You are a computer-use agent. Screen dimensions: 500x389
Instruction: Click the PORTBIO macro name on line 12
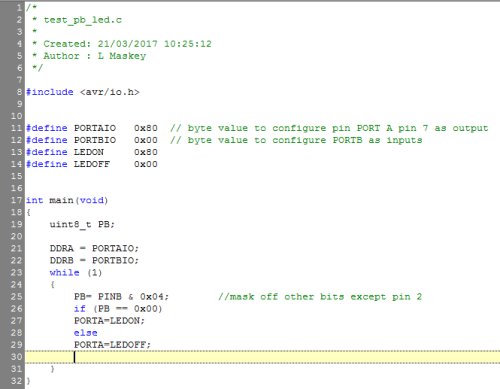click(x=95, y=140)
